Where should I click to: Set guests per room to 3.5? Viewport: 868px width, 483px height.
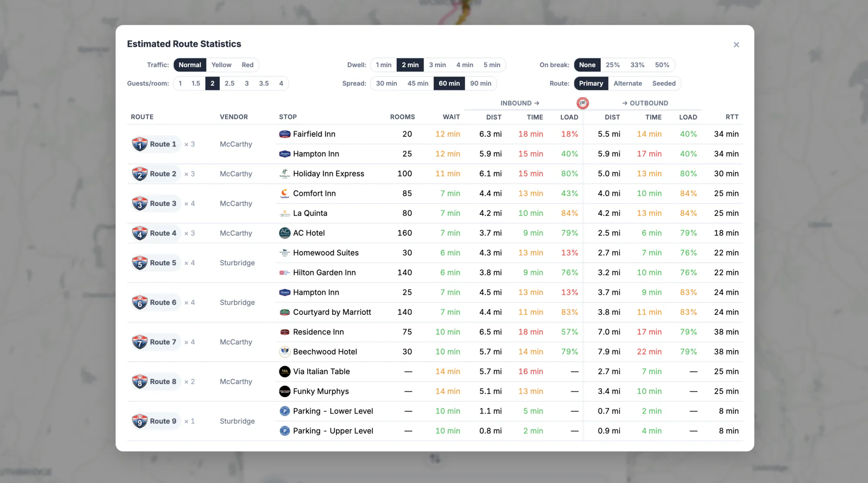coord(264,84)
